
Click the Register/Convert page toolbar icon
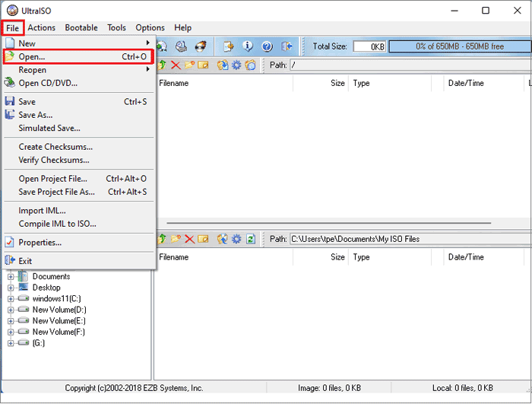[228, 46]
